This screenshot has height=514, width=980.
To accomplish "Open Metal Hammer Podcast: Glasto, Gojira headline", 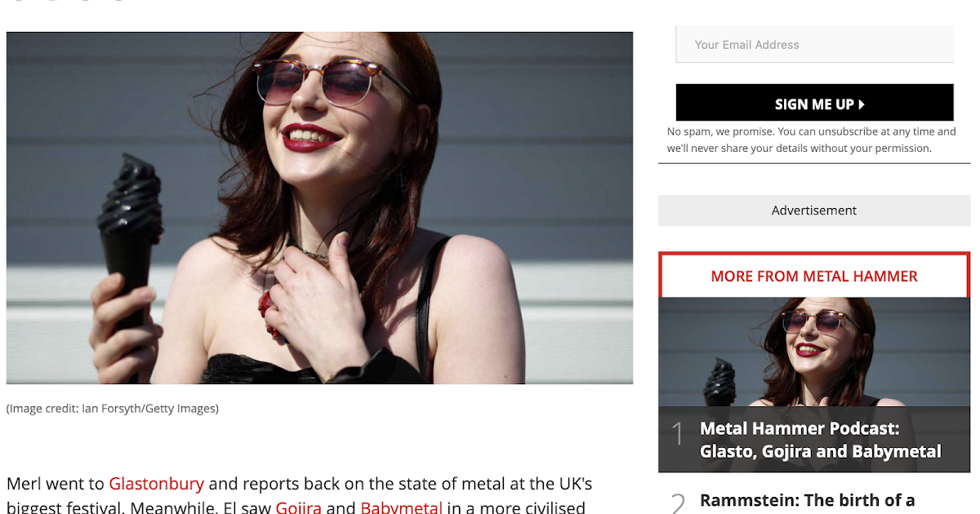I will pyautogui.click(x=820, y=440).
